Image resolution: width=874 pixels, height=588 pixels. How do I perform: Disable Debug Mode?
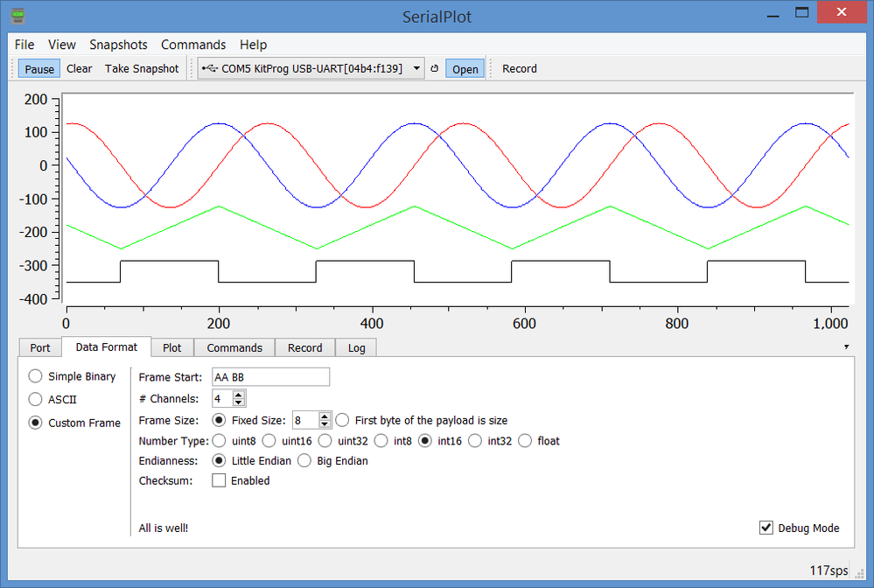coord(766,528)
